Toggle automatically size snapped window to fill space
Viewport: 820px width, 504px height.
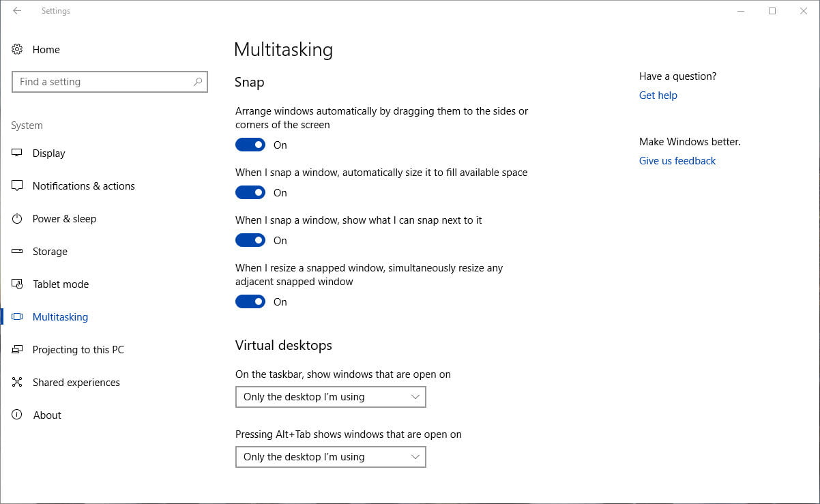tap(250, 192)
